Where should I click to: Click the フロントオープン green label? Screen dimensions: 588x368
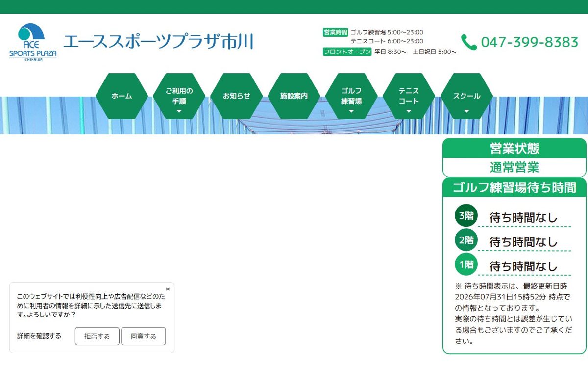pos(347,52)
